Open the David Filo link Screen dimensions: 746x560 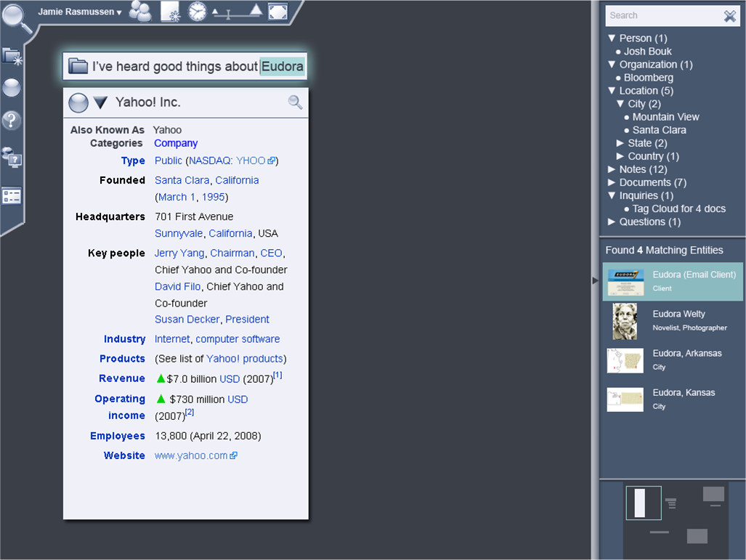[x=177, y=286]
